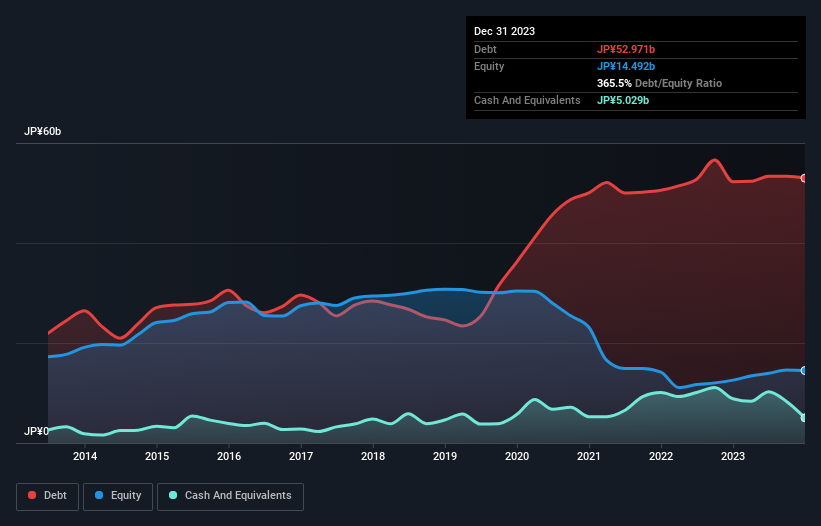
Task: Click the JP¥0 y-axis label
Action: point(36,431)
